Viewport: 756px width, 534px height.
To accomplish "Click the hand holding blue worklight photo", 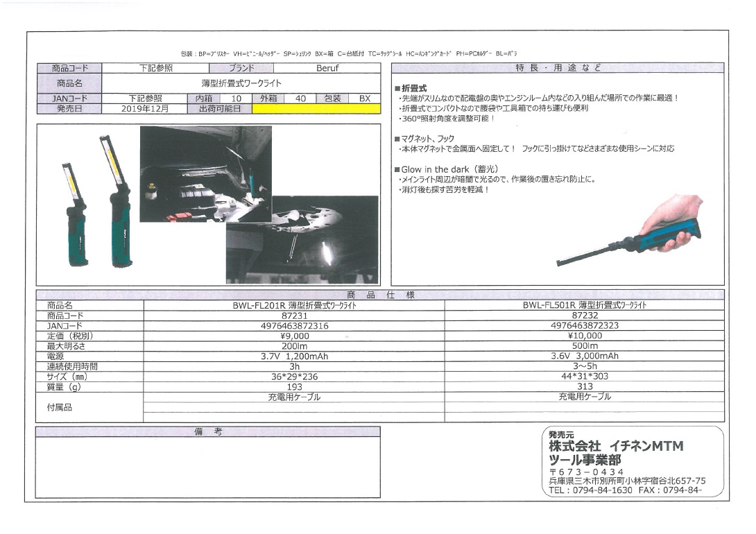I will click(629, 231).
